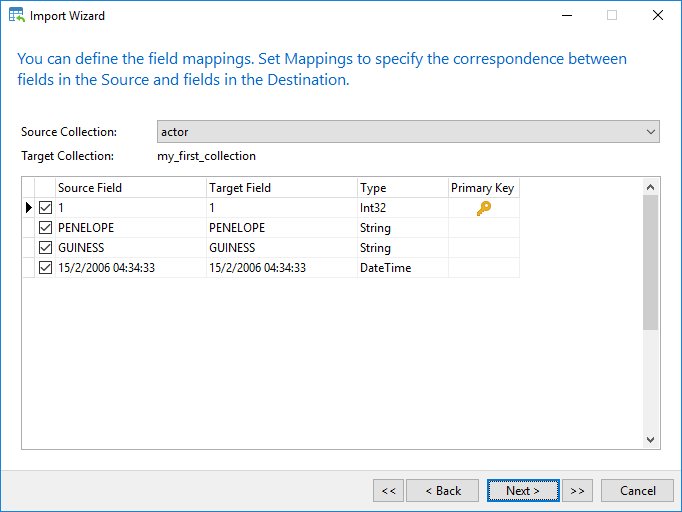The height and width of the screenshot is (512, 682).
Task: Click the scrollbar down arrow
Action: pyautogui.click(x=650, y=439)
